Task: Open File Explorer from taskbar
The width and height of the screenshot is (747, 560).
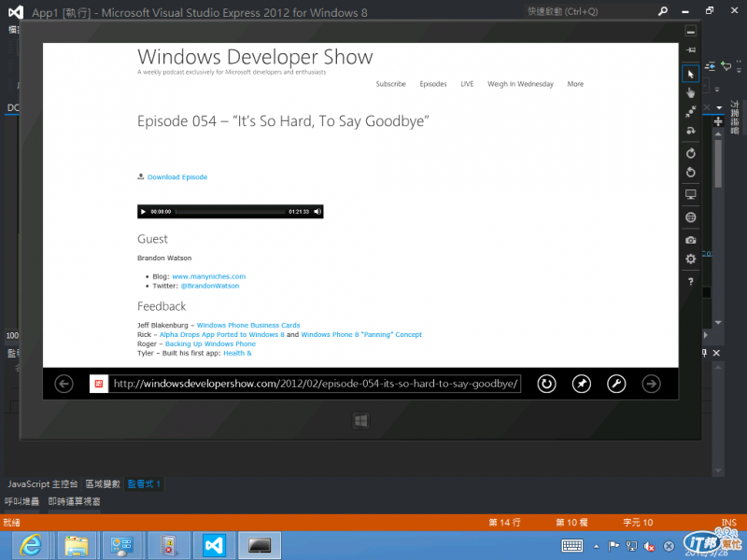Action: [x=77, y=545]
